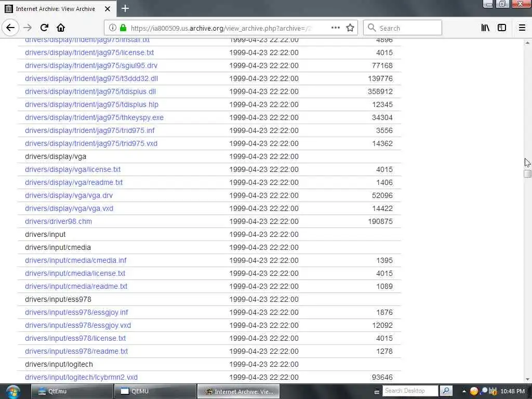
Task: Click the size value 190875
Action: coord(380,221)
